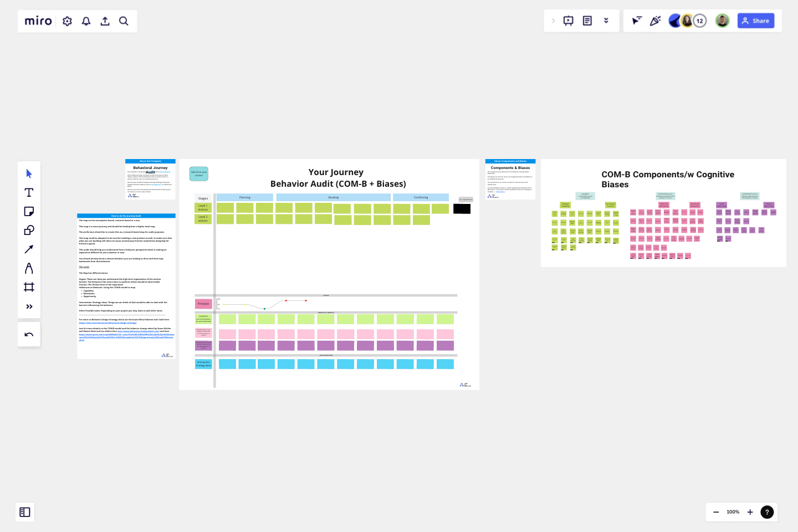Toggle collaborators' cursors visibility
The width and height of the screenshot is (798, 532).
point(637,21)
